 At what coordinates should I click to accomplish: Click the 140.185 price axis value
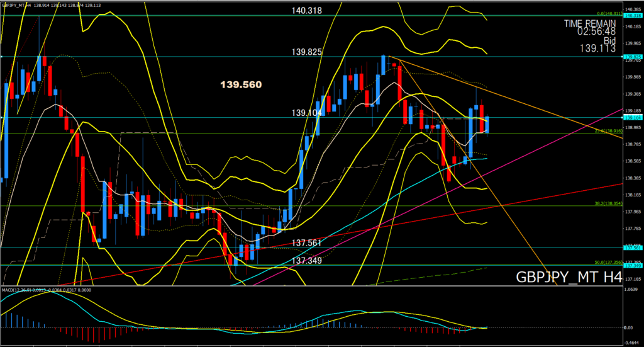(633, 26)
